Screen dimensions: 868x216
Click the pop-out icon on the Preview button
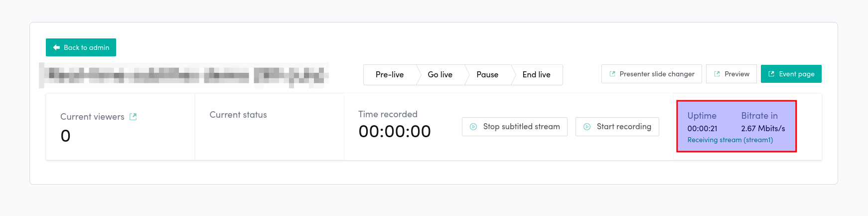(717, 74)
